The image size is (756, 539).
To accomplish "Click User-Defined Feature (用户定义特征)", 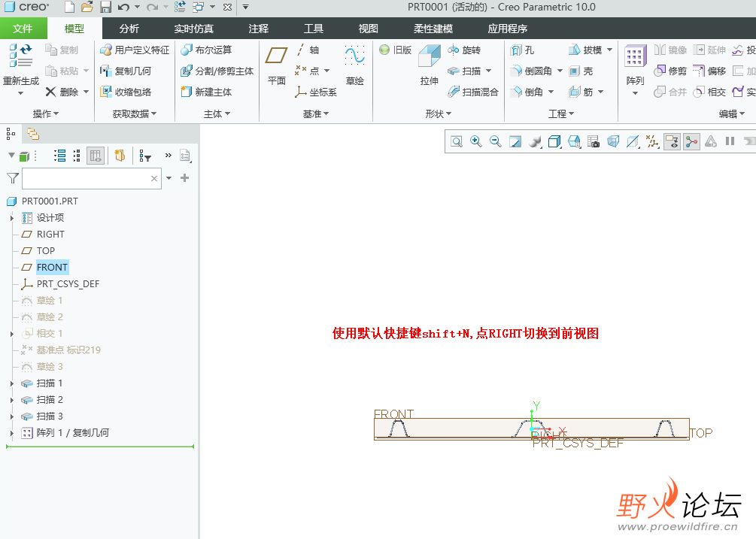I will (x=135, y=50).
